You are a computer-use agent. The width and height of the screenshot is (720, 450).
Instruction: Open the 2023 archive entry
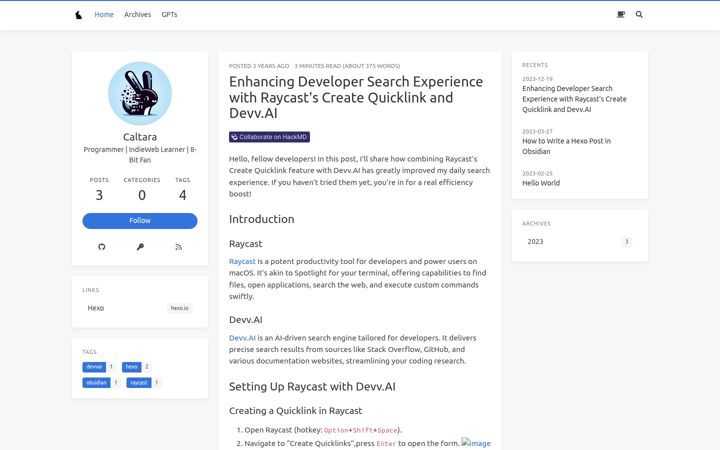coord(580,242)
